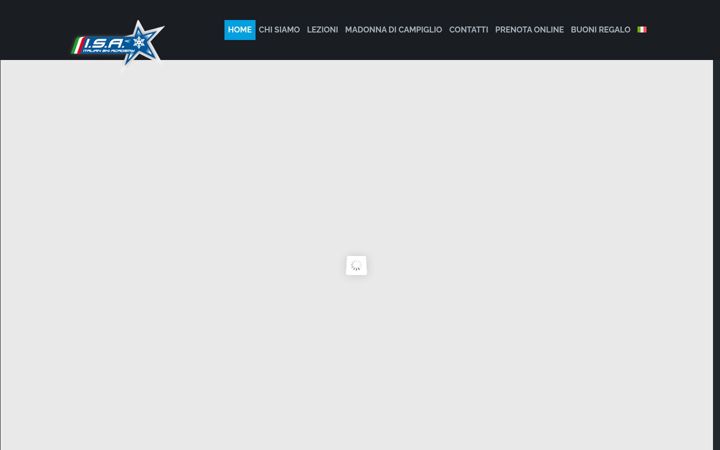The image size is (720, 450).
Task: Click the I.S.A. Italian Ski Academy logo
Action: click(118, 43)
